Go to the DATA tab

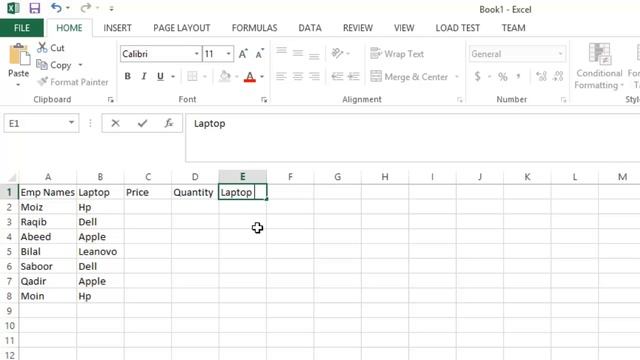click(x=310, y=28)
